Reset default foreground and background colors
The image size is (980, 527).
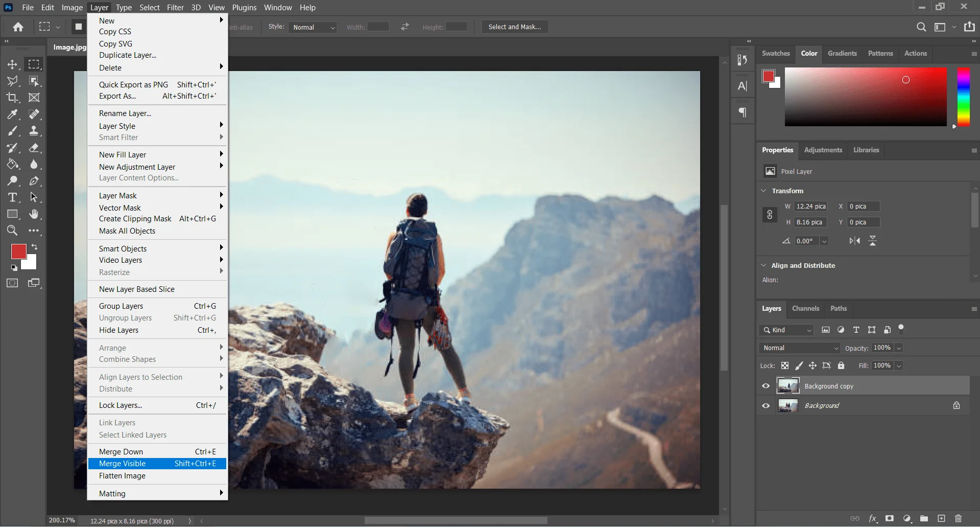[x=14, y=267]
